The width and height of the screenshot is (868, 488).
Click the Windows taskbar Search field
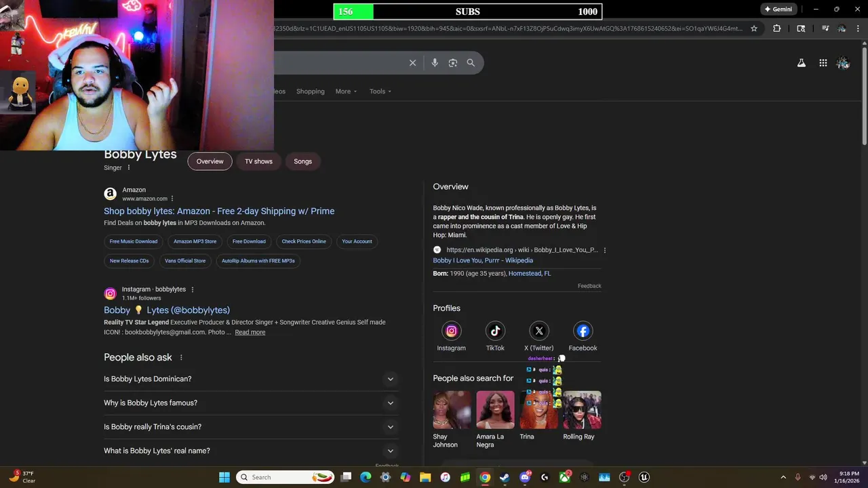tap(285, 477)
